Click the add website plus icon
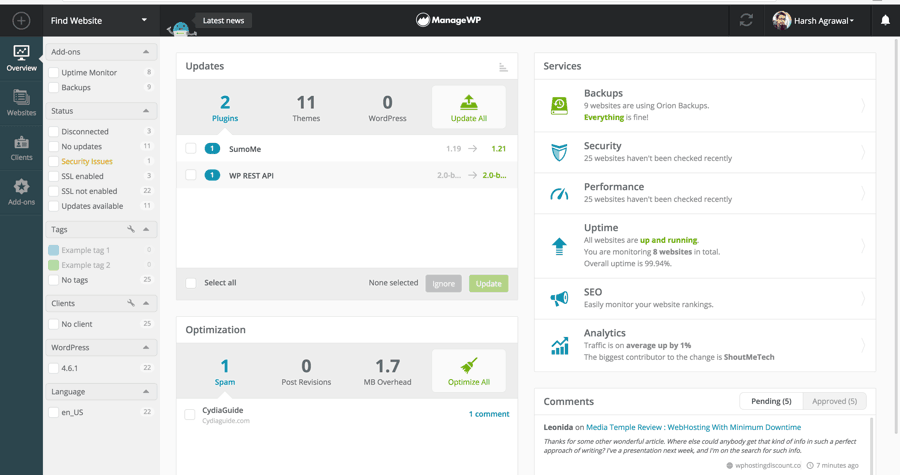 click(x=21, y=21)
